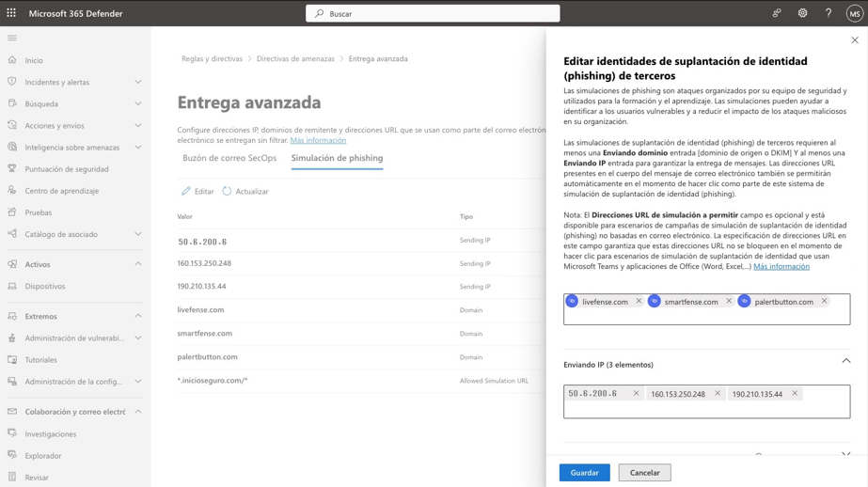The image size is (868, 487).
Task: Click the Catálogo de asociado icon
Action: [12, 233]
